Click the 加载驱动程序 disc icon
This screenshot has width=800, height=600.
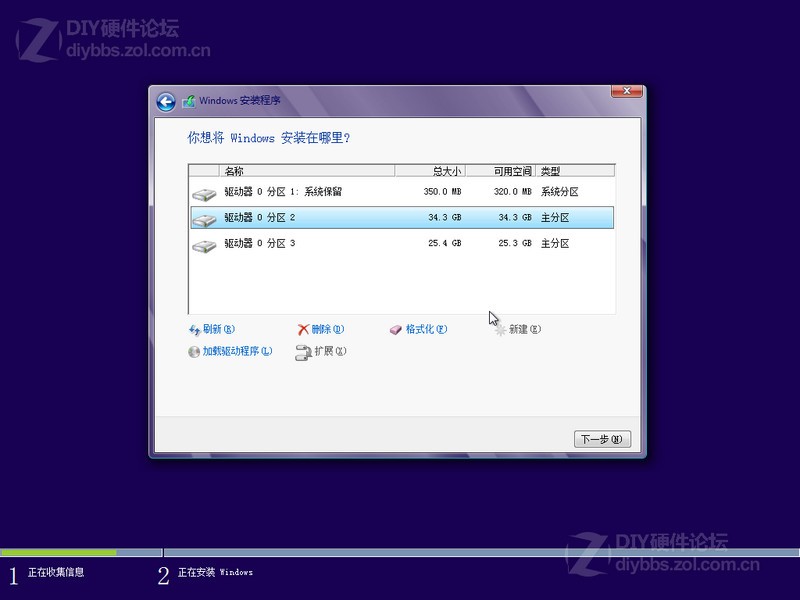[194, 352]
